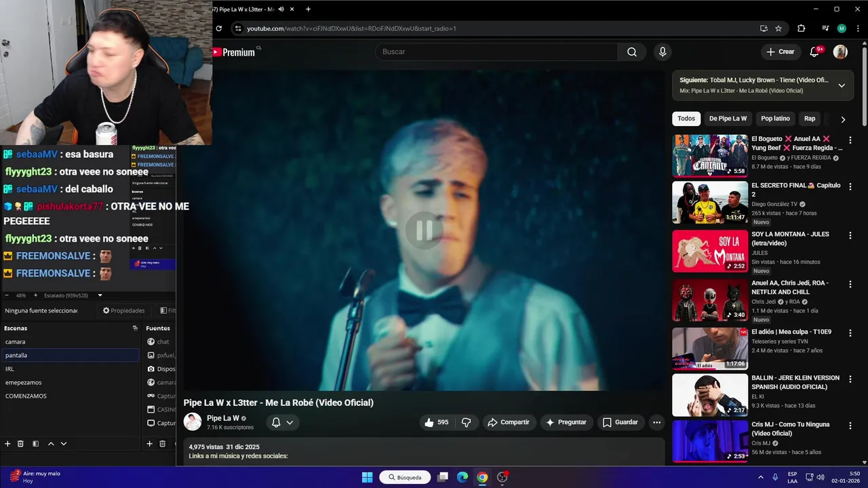868x488 pixels.
Task: Select the COMENZAMOS scene in OBS
Action: point(69,396)
